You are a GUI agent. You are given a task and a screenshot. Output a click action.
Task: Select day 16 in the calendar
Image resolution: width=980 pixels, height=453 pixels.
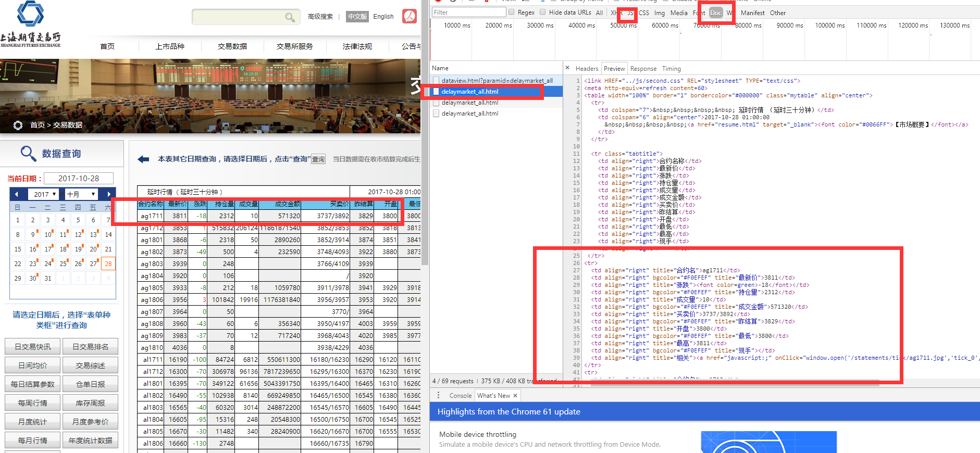(33, 249)
